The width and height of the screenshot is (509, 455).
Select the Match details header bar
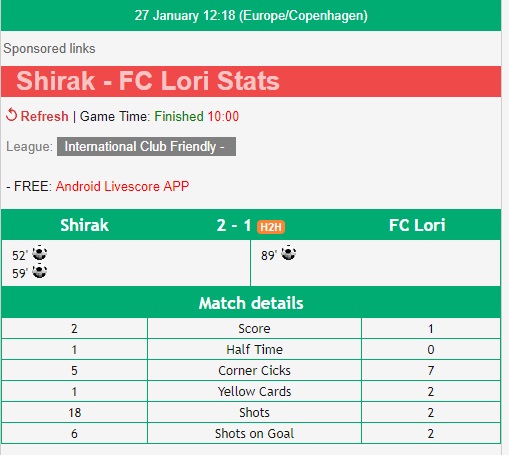coord(251,303)
